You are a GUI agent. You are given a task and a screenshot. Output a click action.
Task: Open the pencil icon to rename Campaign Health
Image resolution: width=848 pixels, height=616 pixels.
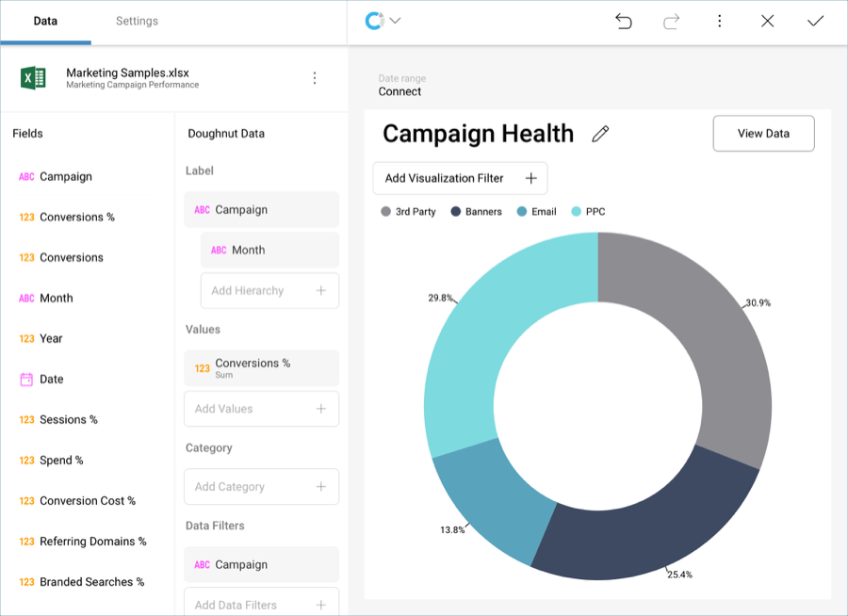tap(600, 134)
